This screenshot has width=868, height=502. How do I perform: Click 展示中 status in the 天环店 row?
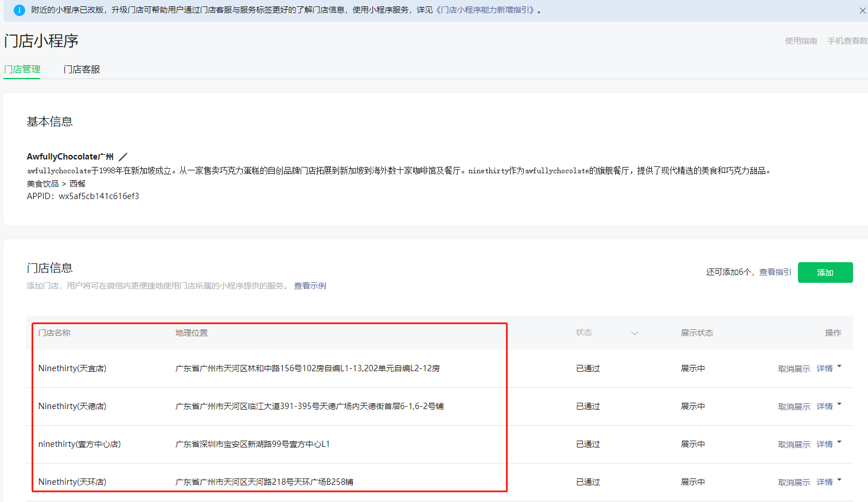pyautogui.click(x=693, y=482)
